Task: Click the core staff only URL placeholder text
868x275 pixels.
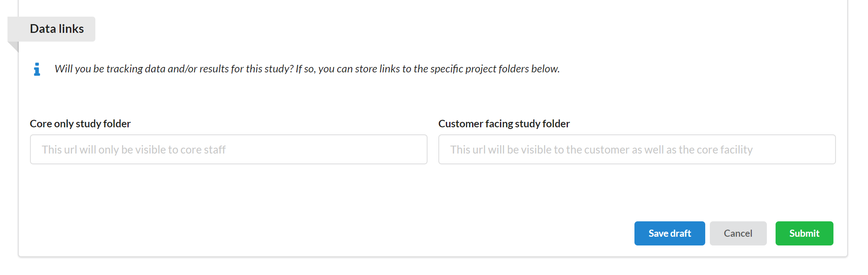Action: coord(134,150)
